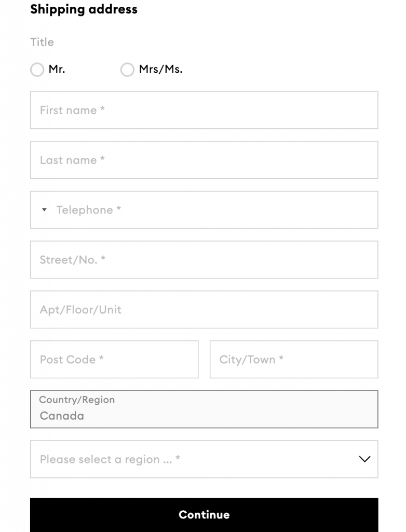Open the telephone country code arrow
Viewport: 406px width, 532px height.
44,210
